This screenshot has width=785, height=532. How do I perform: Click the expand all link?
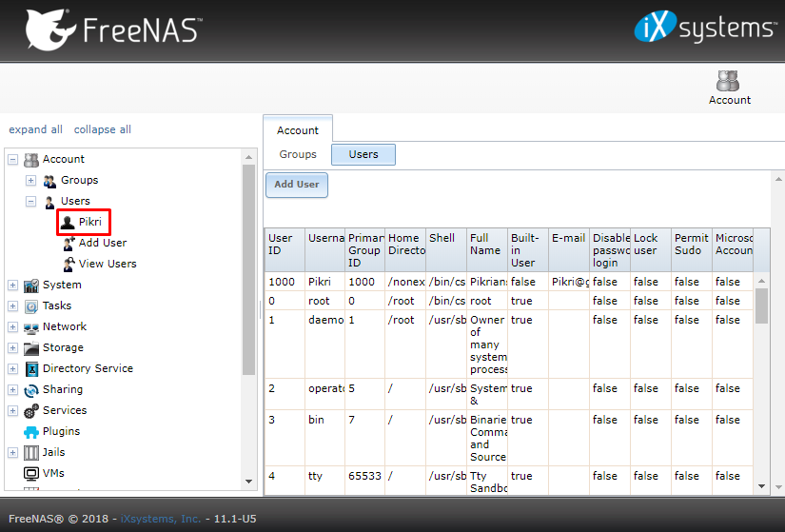point(35,129)
